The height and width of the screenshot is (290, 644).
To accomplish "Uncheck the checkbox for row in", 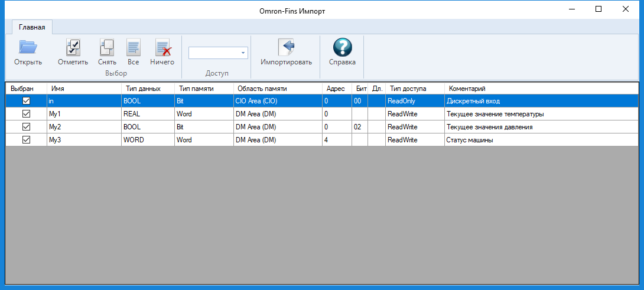I will tap(26, 100).
